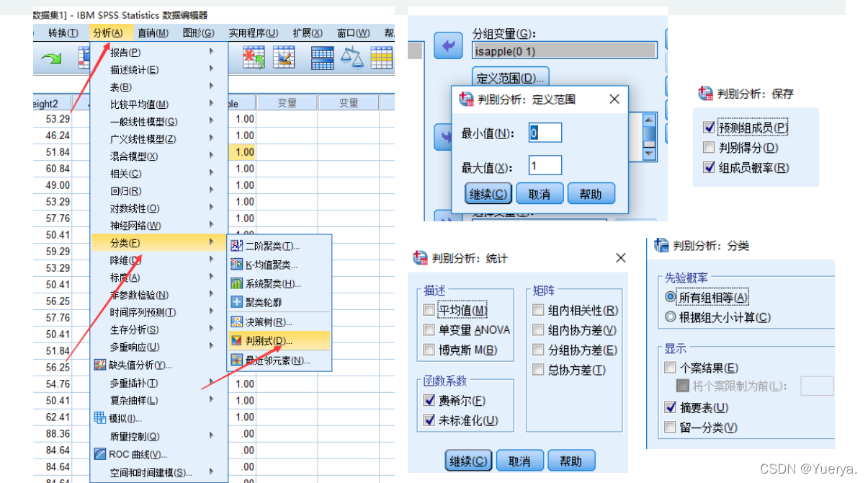The image size is (868, 483).
Task: Enable the 判别得分 checkbox
Action: click(709, 148)
